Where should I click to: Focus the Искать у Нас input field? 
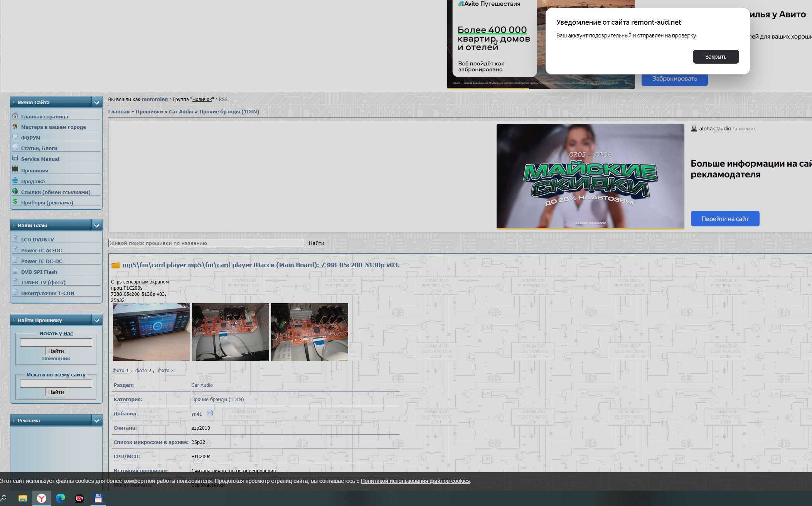coord(56,342)
